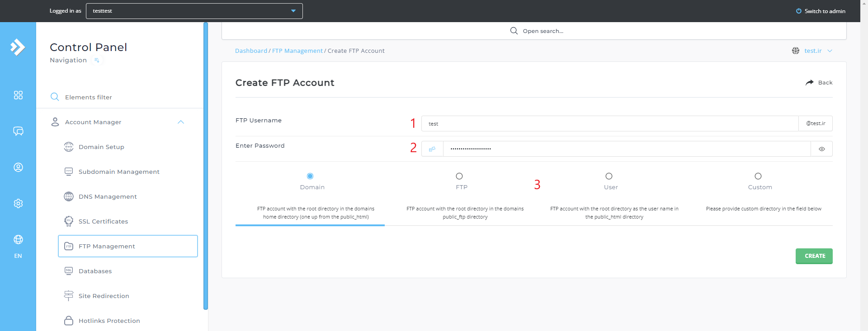Viewport: 868px width, 331px height.
Task: Select the User radio button
Action: [609, 176]
